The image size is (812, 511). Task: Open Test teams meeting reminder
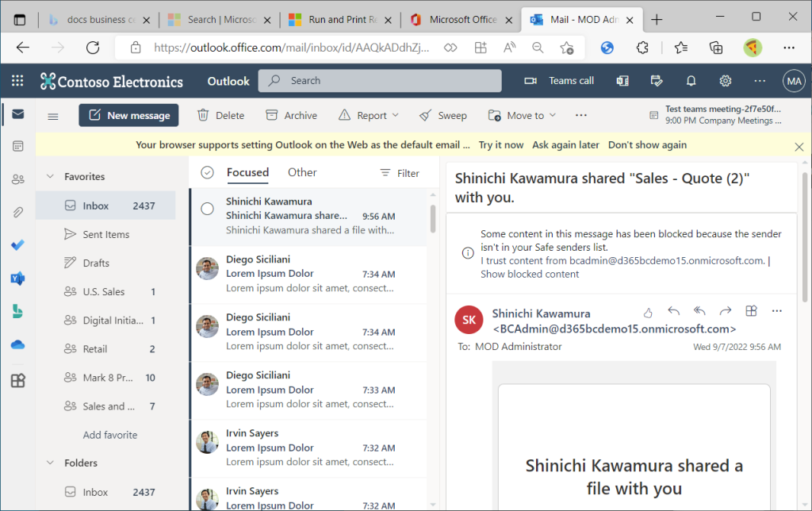point(716,115)
